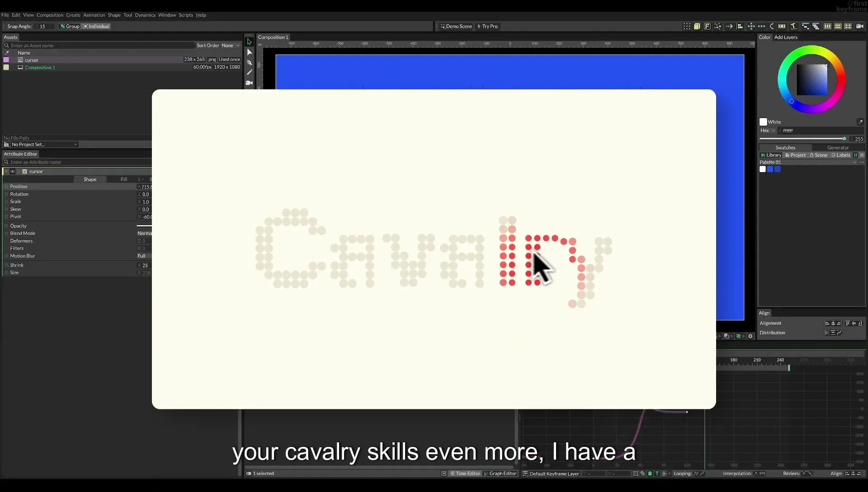
Task: Click the white swatch in Palette 01
Action: point(763,169)
